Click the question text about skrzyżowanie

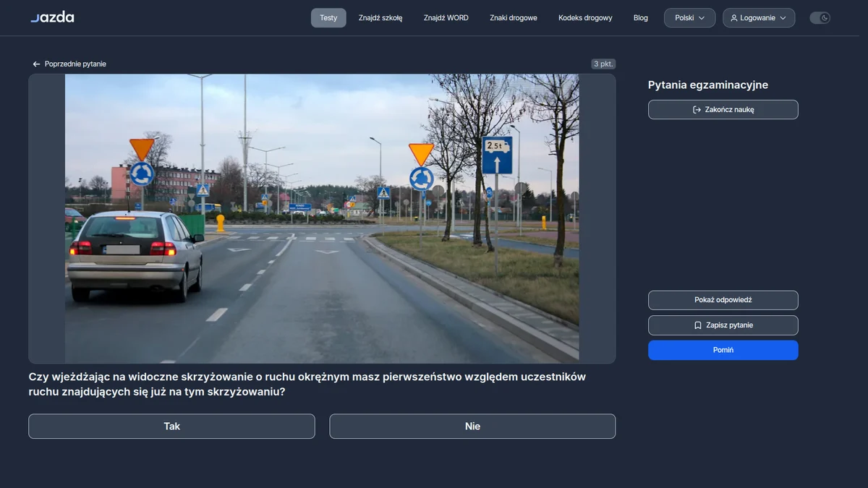[307, 385]
